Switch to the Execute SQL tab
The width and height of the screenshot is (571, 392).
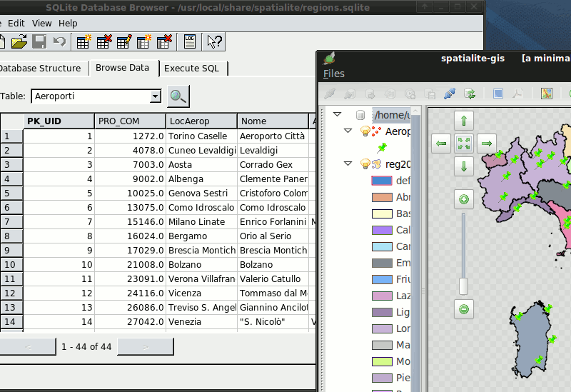coord(192,68)
